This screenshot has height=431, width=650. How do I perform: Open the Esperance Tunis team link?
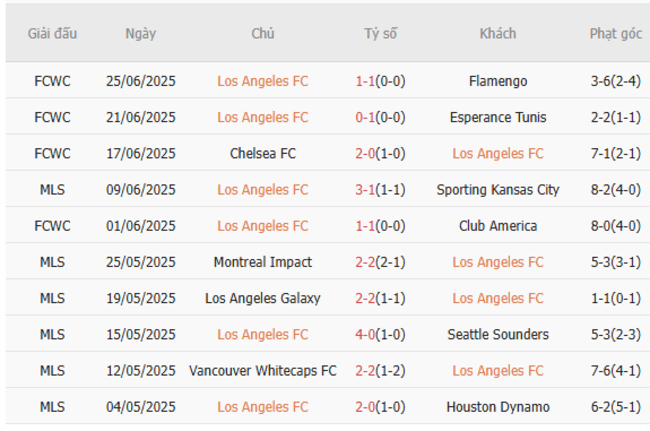(x=498, y=117)
